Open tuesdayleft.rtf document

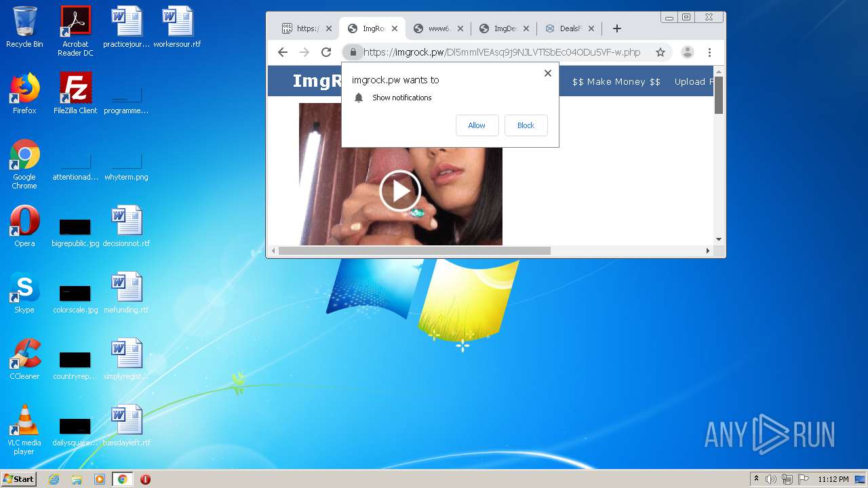126,426
